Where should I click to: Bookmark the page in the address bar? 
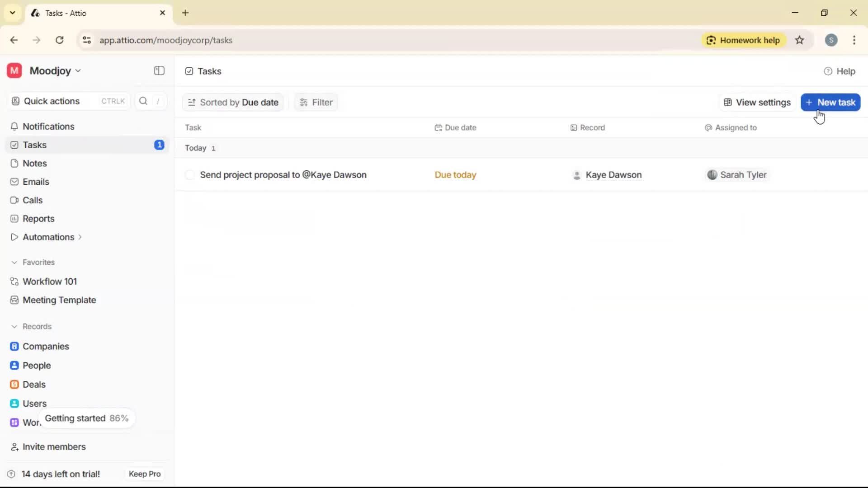coord(800,40)
